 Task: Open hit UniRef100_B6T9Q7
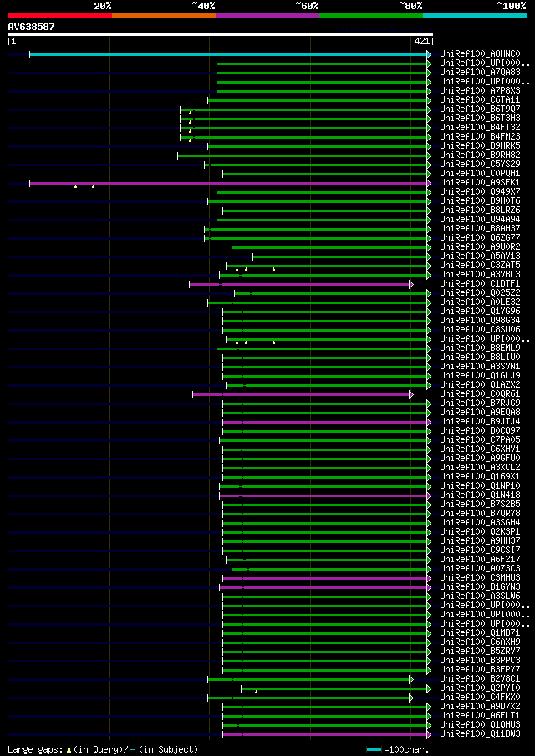point(480,109)
